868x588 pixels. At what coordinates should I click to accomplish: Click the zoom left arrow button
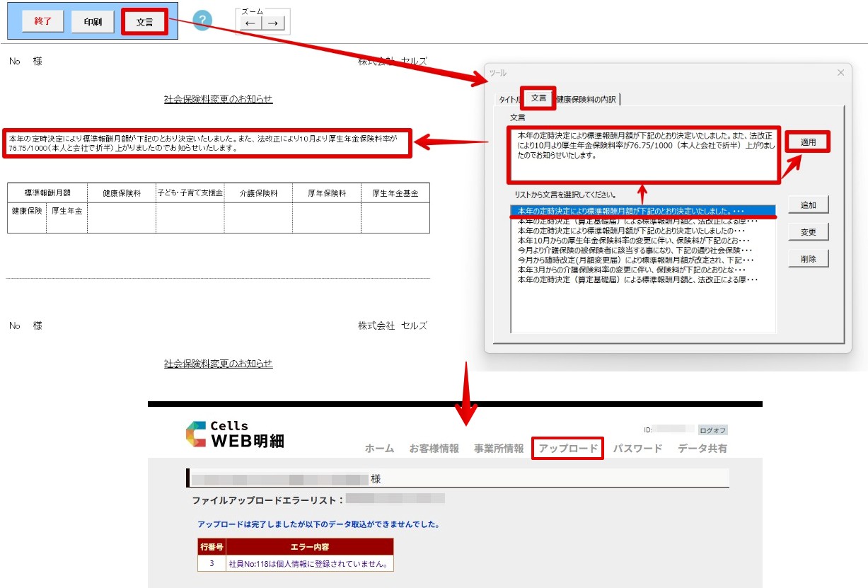point(250,23)
